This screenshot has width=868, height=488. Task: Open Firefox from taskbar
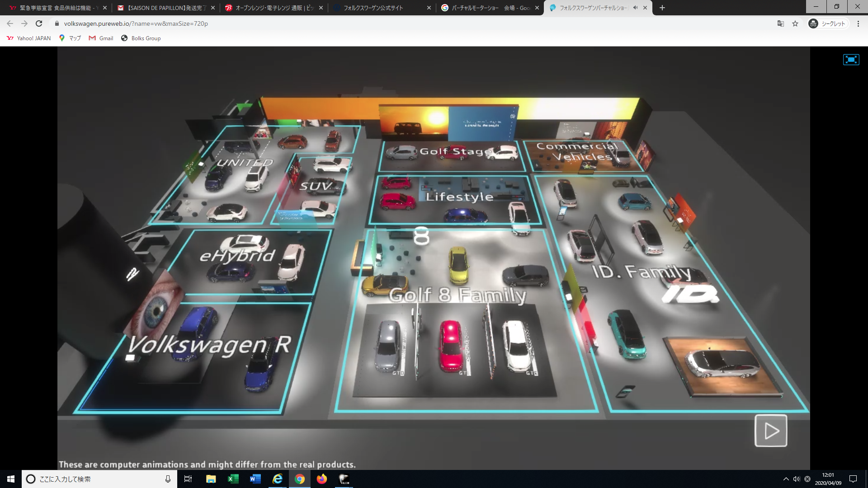[x=322, y=479]
